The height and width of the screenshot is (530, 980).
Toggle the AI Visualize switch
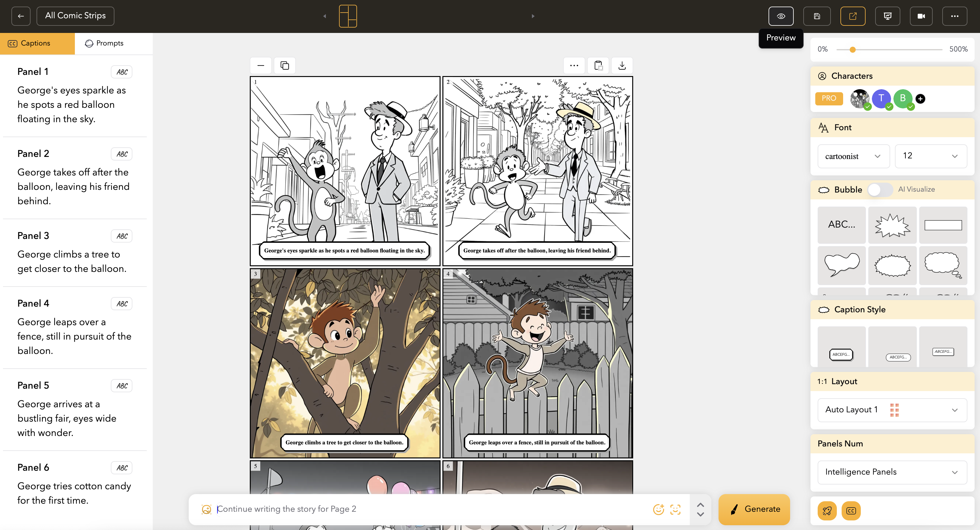[880, 190]
